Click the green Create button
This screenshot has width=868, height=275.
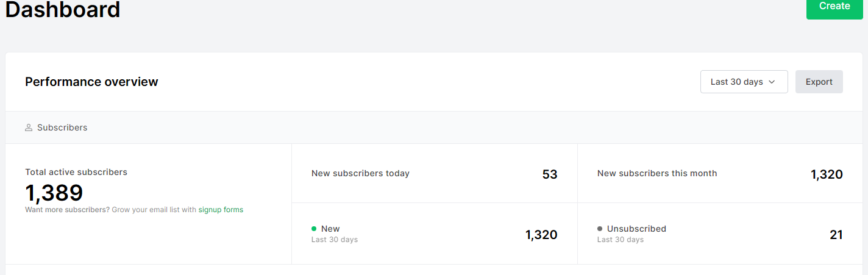[834, 7]
